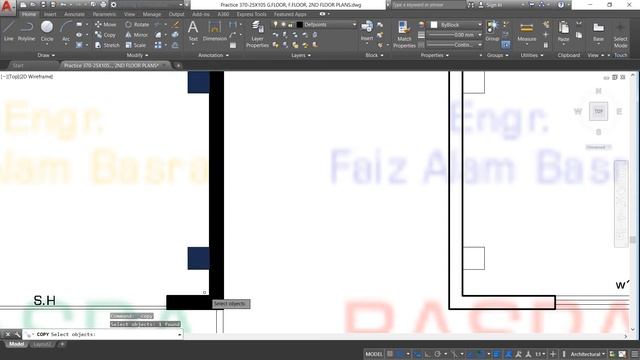
Task: Click the Dimension tool
Action: [215, 31]
